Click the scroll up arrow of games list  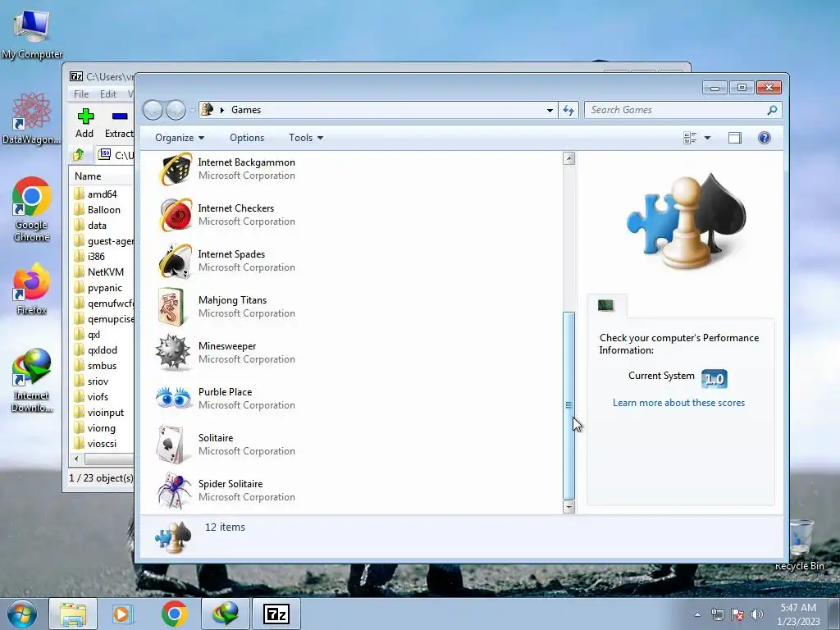[569, 158]
